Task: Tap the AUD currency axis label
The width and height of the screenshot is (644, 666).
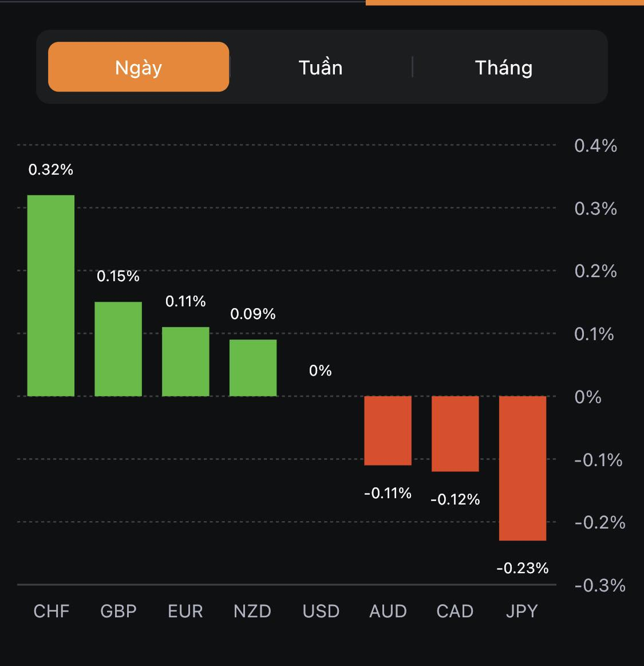Action: [388, 611]
